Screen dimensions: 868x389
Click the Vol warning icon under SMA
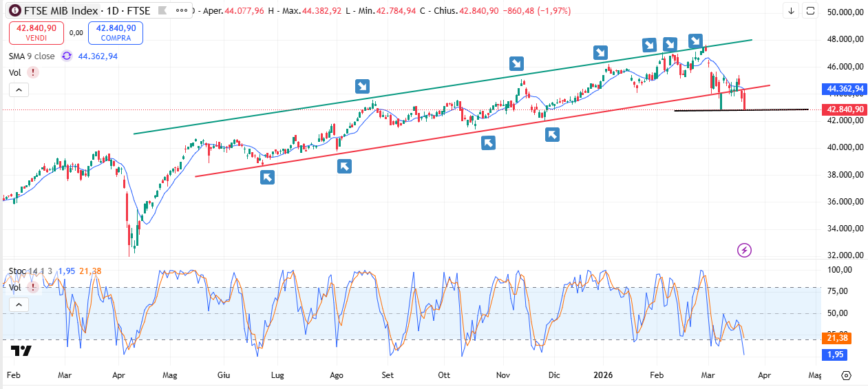[32, 72]
